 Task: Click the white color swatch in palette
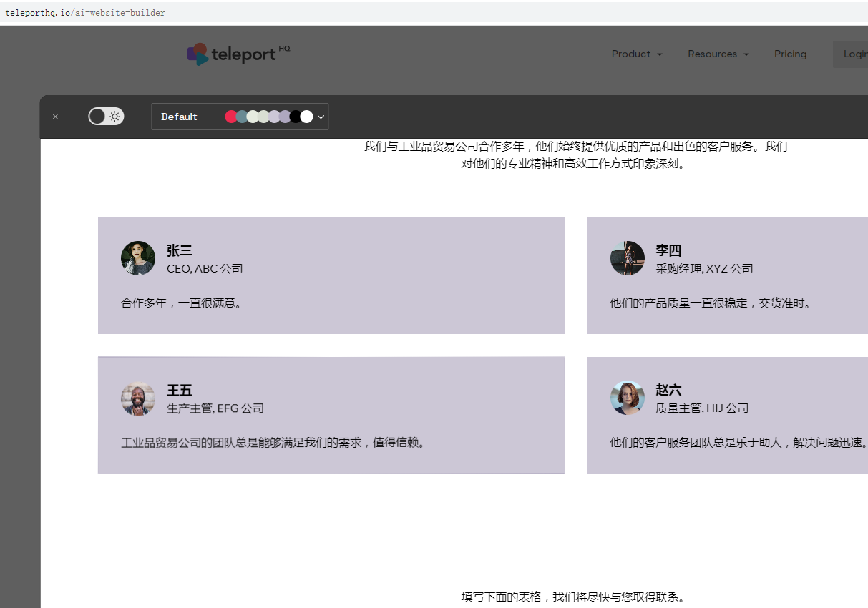pyautogui.click(x=306, y=117)
